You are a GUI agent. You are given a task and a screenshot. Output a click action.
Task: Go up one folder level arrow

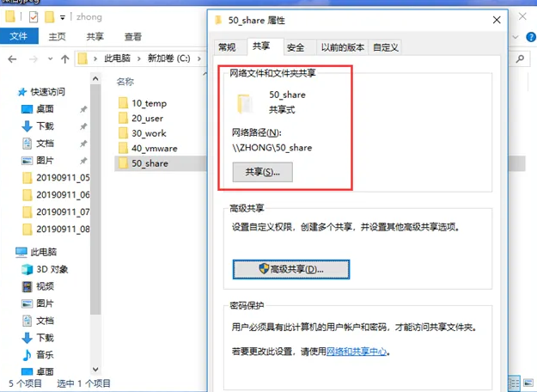[x=65, y=59]
